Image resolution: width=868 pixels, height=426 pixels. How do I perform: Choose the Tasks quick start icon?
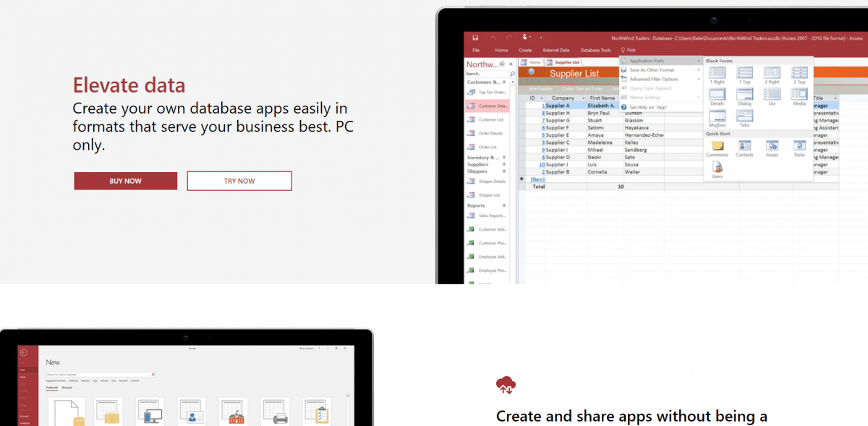[799, 147]
